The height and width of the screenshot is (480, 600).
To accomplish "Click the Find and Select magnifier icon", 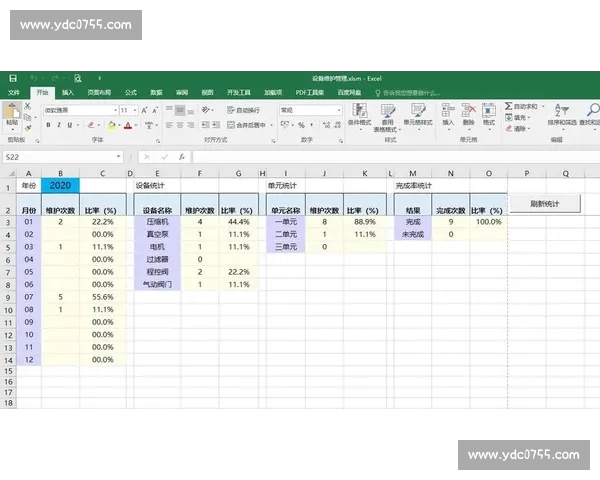I will point(592,110).
